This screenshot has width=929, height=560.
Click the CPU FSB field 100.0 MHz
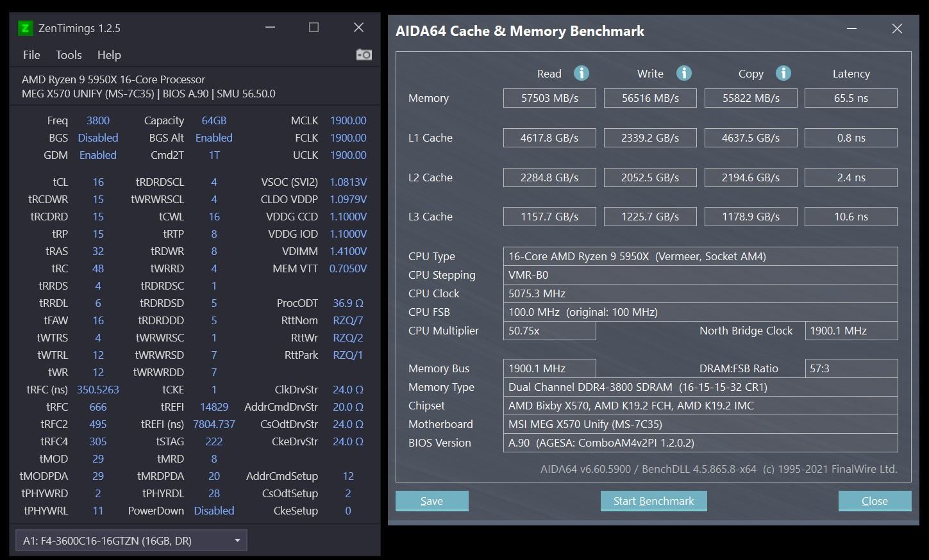(x=700, y=312)
